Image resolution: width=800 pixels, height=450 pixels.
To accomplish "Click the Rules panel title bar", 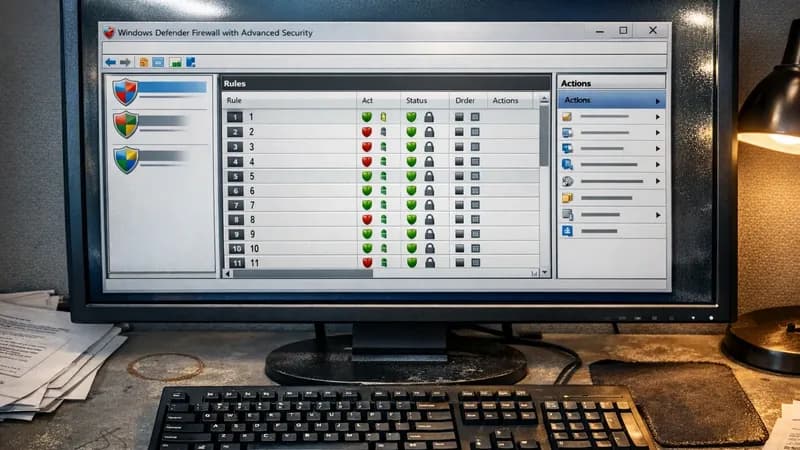I will coord(386,83).
